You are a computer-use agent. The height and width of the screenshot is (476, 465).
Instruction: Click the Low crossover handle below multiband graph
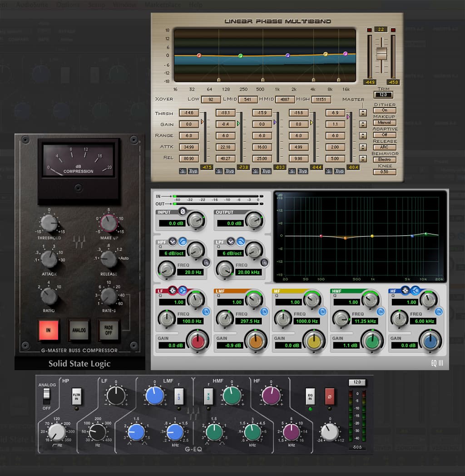click(x=218, y=80)
